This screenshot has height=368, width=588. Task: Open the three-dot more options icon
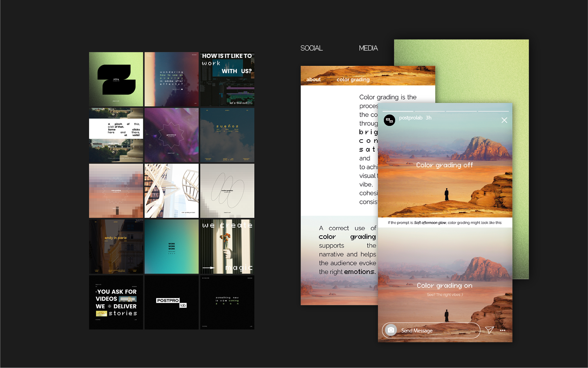[503, 330]
